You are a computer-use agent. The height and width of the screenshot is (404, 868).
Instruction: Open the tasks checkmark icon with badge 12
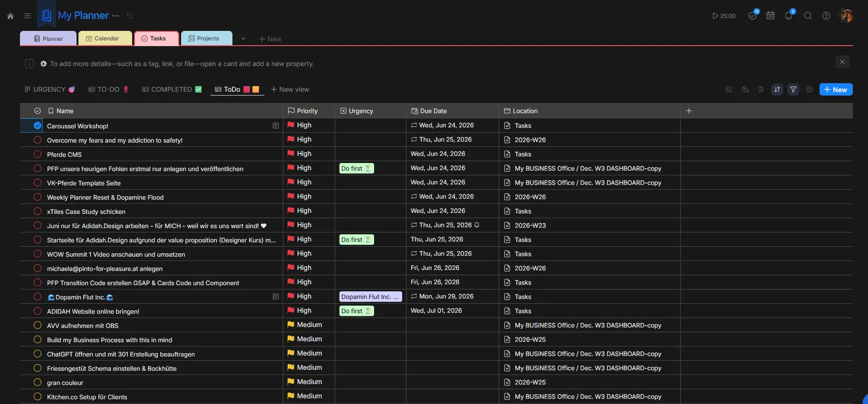[x=752, y=16]
